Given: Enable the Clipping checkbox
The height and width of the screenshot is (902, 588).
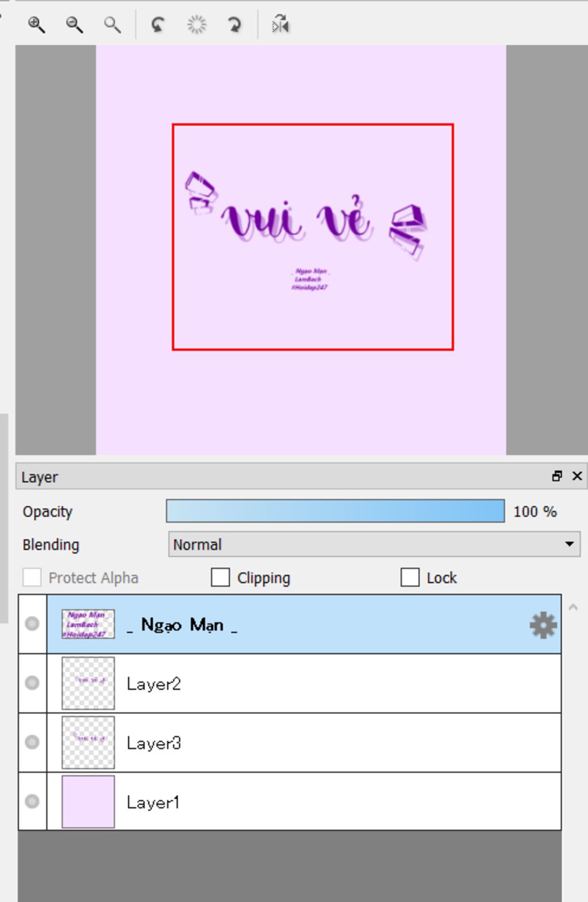Looking at the screenshot, I should (220, 577).
